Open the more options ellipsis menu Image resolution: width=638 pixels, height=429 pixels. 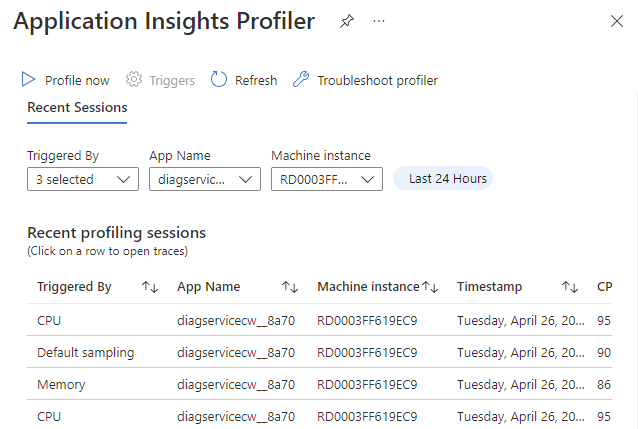(378, 21)
